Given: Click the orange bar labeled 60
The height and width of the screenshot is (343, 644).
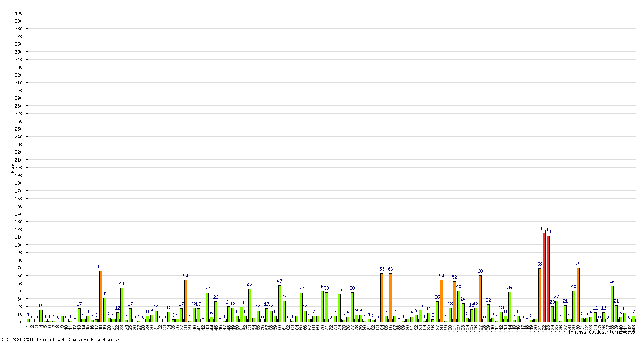Looking at the screenshot, I should click(x=480, y=298).
